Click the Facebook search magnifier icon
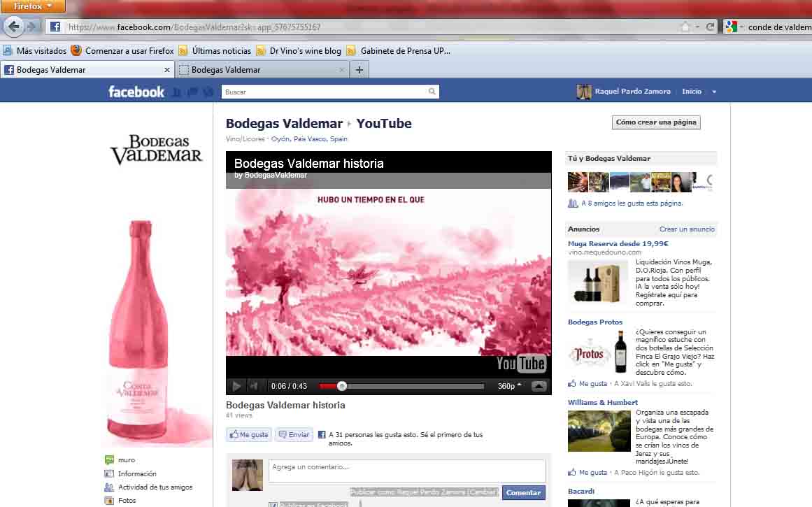Viewport: 812px width, 507px height. (x=432, y=92)
